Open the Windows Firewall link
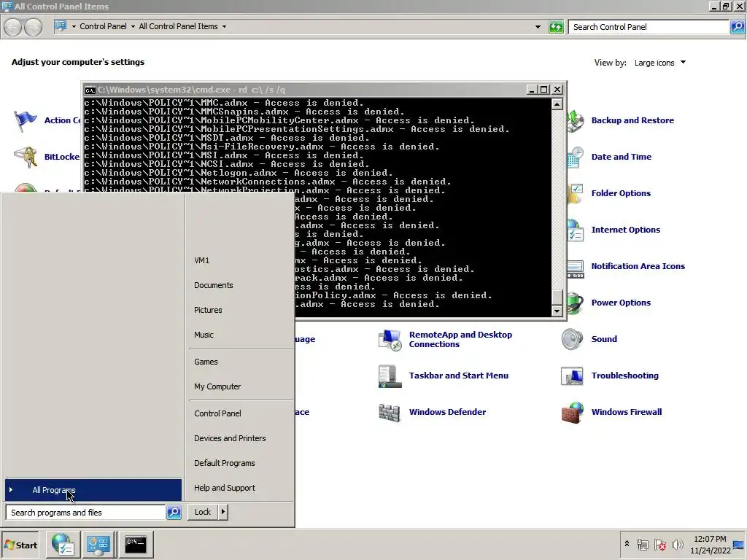This screenshot has width=747, height=560. click(627, 413)
